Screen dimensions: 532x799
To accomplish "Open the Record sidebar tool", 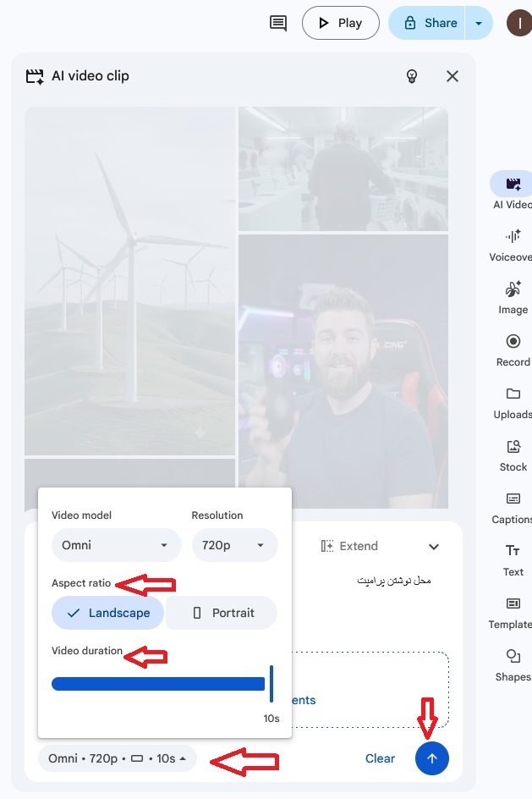I will pos(513,350).
